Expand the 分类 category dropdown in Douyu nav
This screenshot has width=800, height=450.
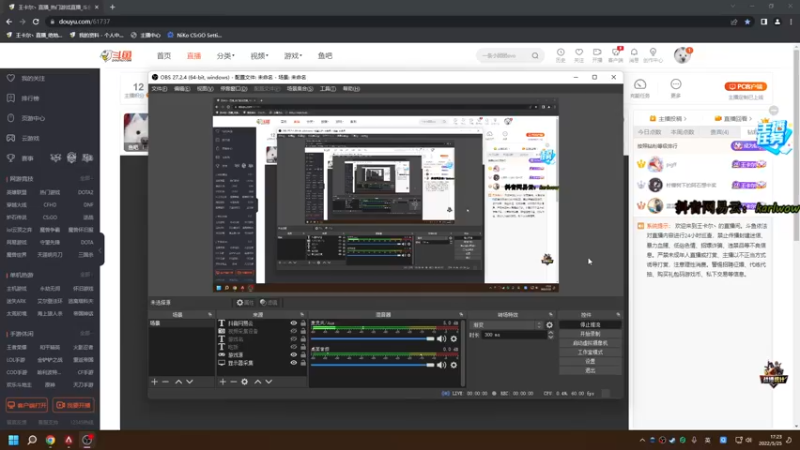tap(225, 56)
